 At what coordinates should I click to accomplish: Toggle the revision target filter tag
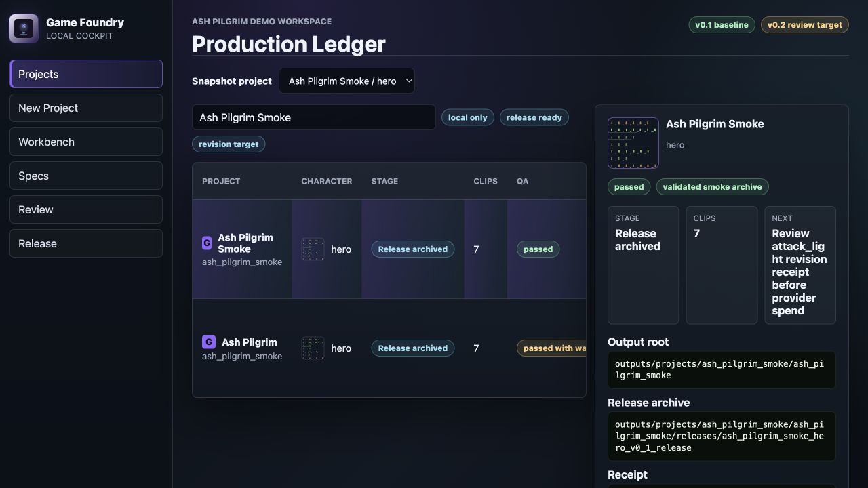click(x=229, y=144)
